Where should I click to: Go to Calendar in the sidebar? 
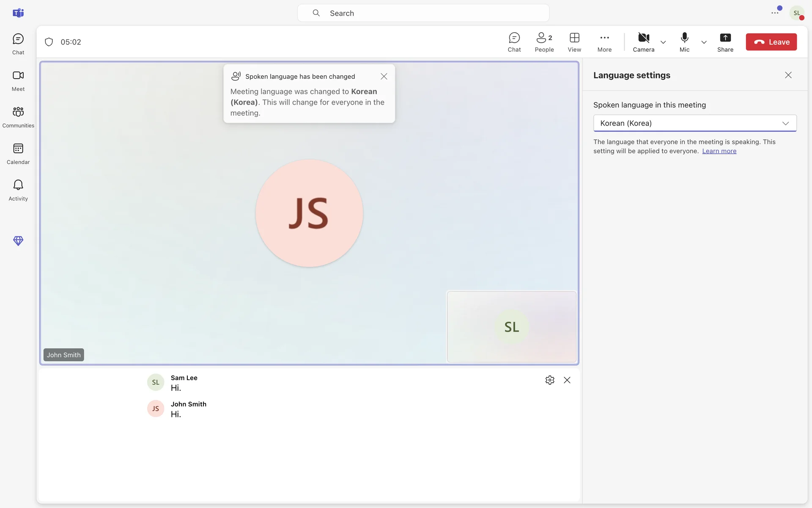coord(18,153)
